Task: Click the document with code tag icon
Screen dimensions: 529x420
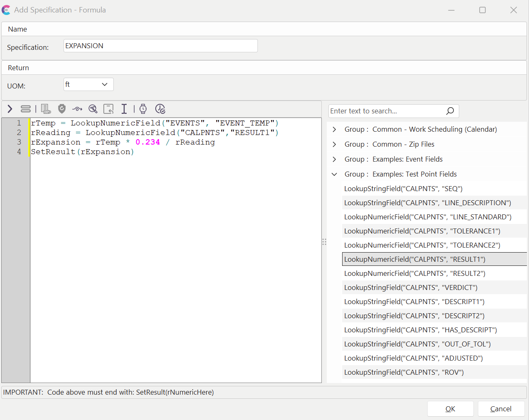Action: point(46,109)
